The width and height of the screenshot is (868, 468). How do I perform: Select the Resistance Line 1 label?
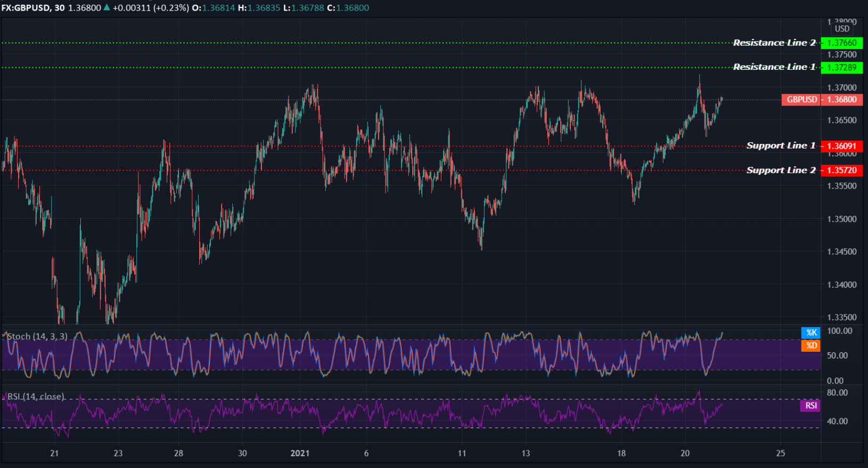774,67
